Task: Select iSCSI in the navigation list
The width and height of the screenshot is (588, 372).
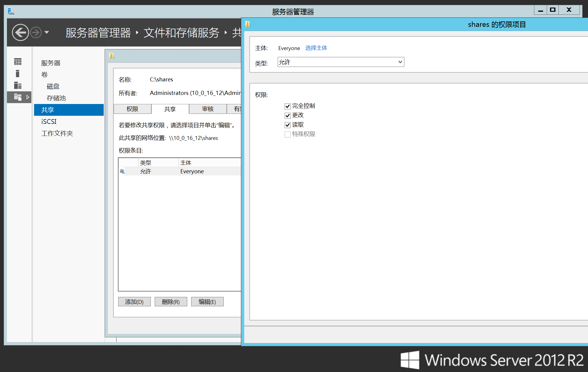Action: coord(49,121)
